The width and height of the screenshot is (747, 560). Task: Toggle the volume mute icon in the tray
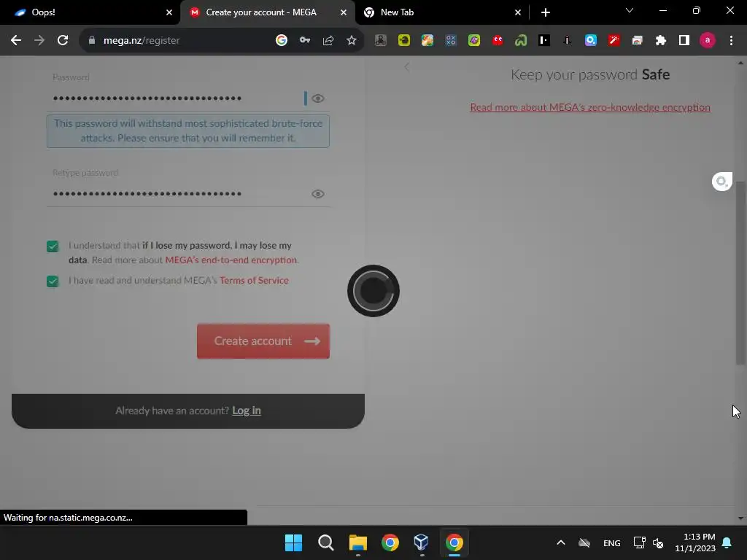[658, 542]
